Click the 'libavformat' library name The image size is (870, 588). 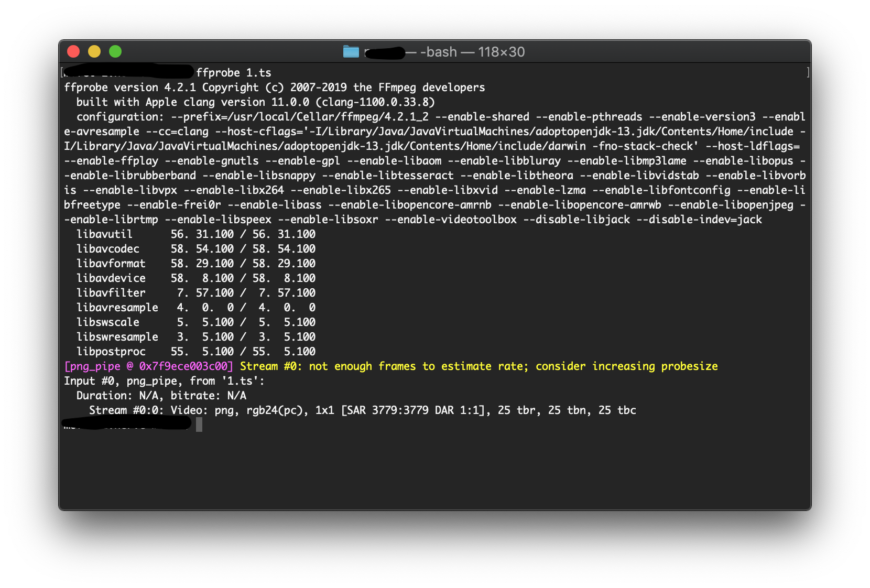[x=111, y=264]
